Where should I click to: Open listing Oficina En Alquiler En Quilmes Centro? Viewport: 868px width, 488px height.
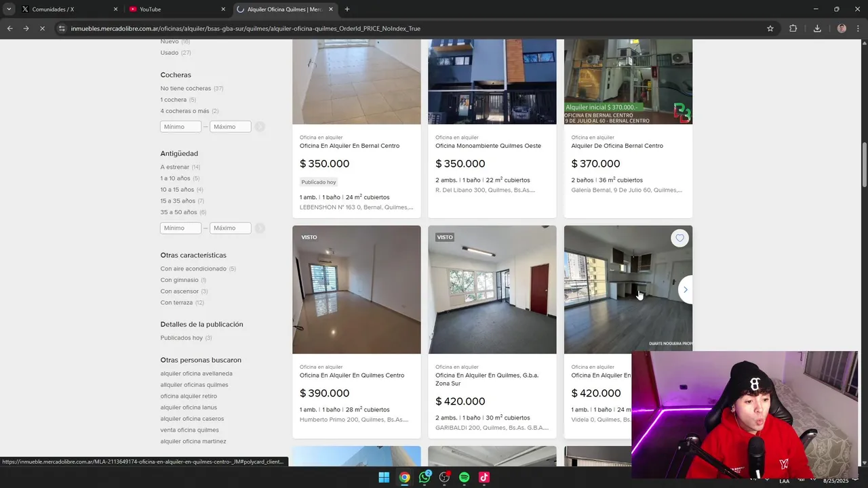coord(352,375)
